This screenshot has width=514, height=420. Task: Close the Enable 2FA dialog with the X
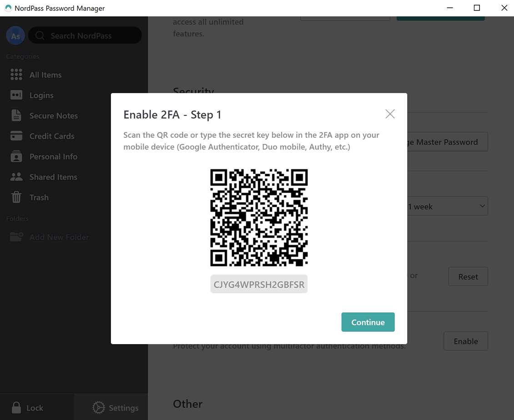390,114
